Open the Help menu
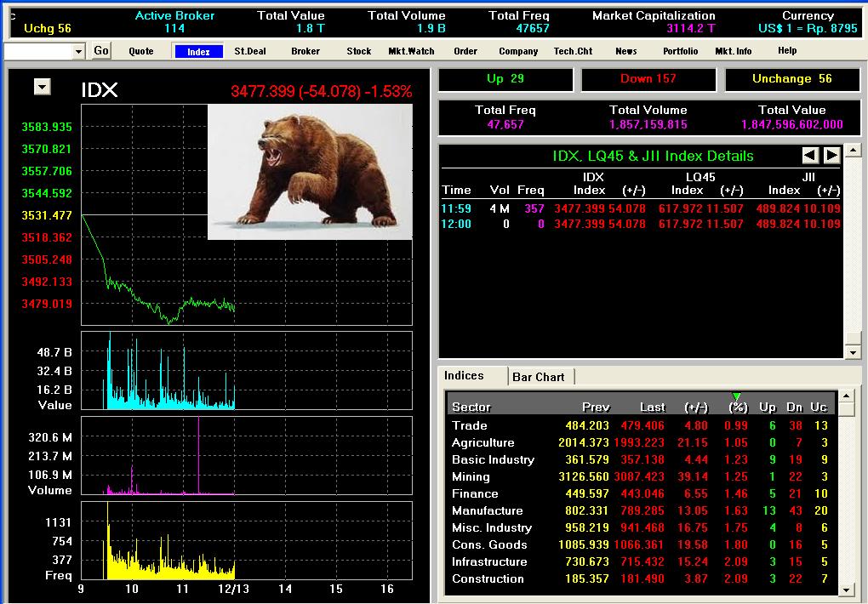868x604 pixels. click(x=787, y=50)
